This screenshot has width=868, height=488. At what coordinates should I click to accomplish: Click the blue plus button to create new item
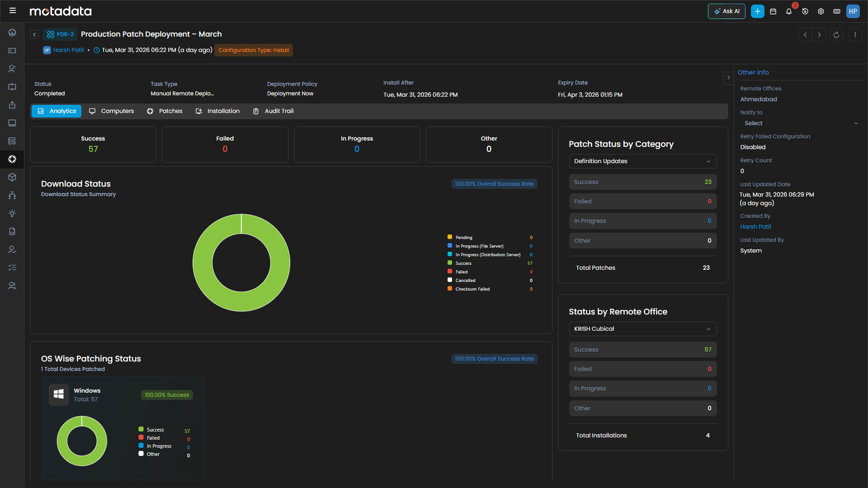coord(758,11)
